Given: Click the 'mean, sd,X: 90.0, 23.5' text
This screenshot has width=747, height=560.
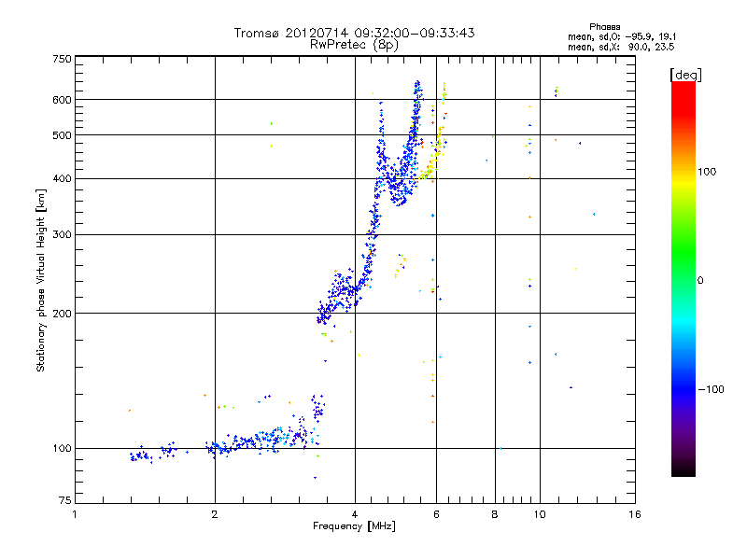Looking at the screenshot, I should (x=621, y=47).
